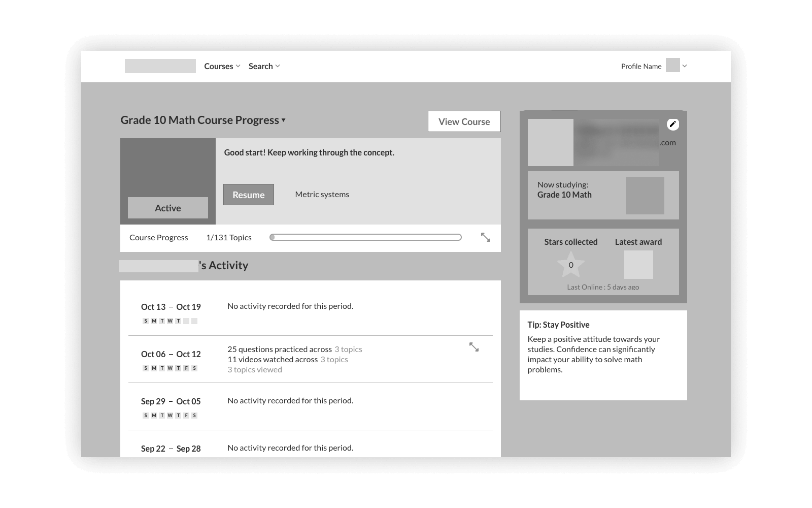Open the profile menu chevron
This screenshot has width=812, height=508.
point(685,66)
